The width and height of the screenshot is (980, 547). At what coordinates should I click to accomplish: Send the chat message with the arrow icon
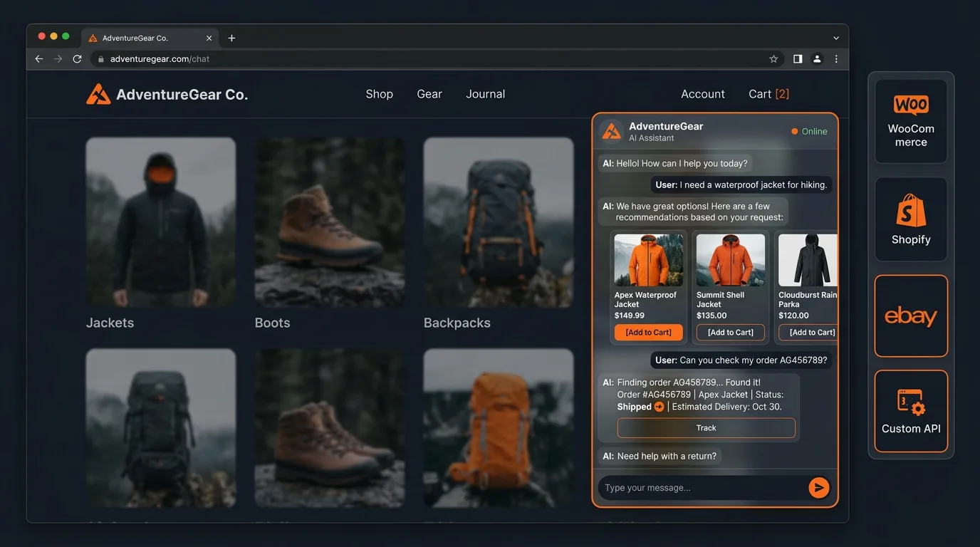(818, 487)
